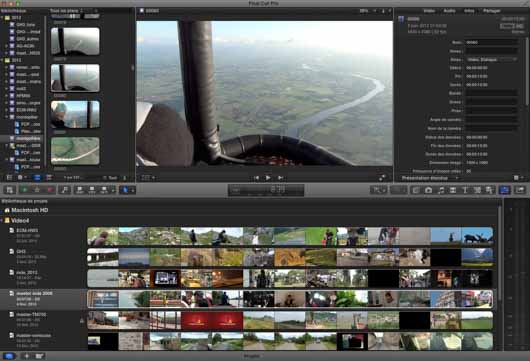Select the pilot with cap clip thumbnail
Image resolution: width=530 pixels, height=361 pixels.
[75, 114]
